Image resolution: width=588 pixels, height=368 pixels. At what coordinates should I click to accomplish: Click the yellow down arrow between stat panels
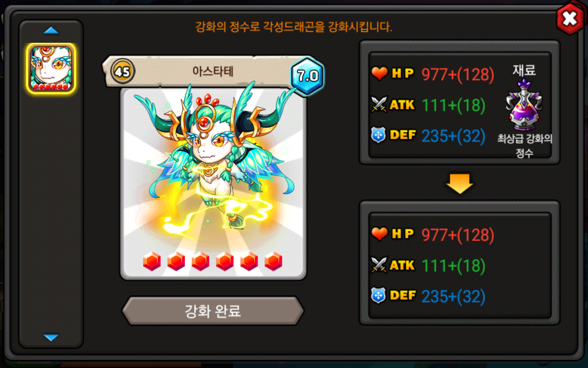pyautogui.click(x=459, y=183)
